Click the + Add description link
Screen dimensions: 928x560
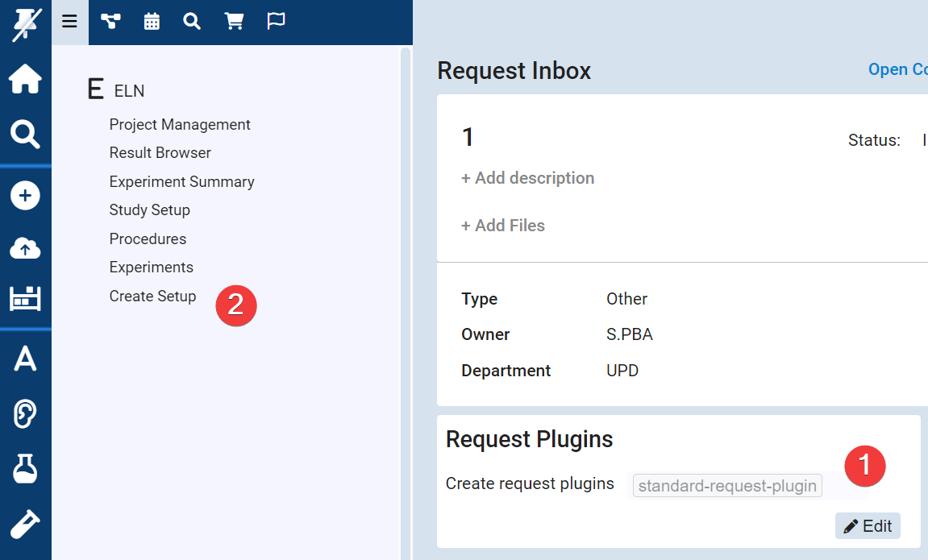(x=527, y=178)
